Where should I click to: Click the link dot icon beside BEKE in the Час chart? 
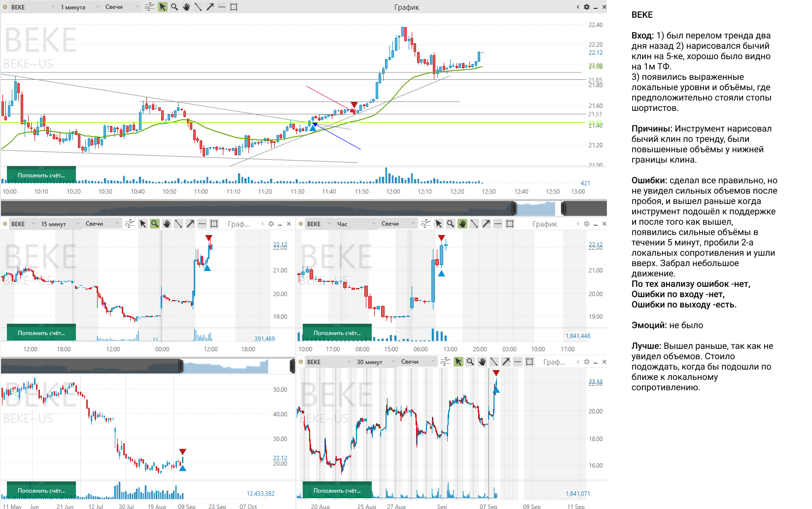coord(301,224)
